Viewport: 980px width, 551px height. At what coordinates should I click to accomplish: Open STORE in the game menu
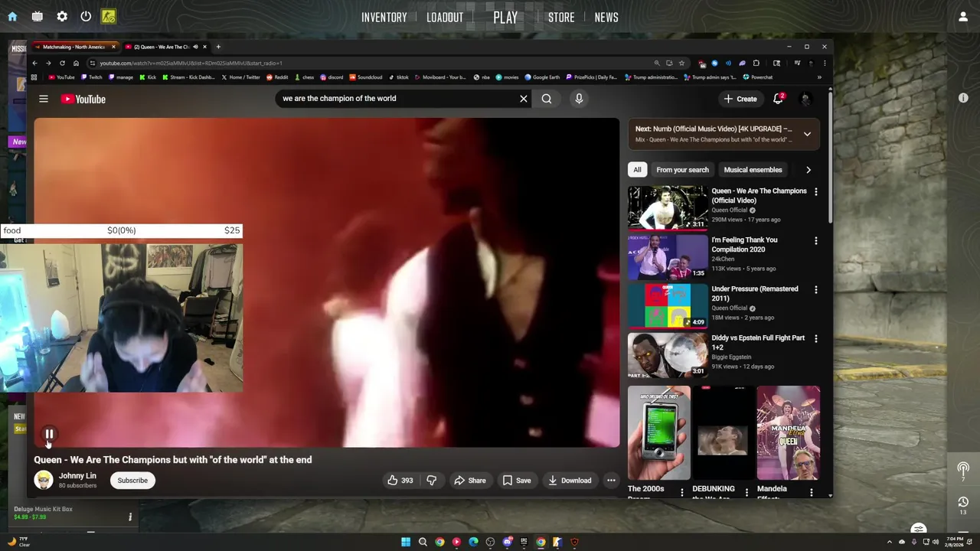coord(561,18)
